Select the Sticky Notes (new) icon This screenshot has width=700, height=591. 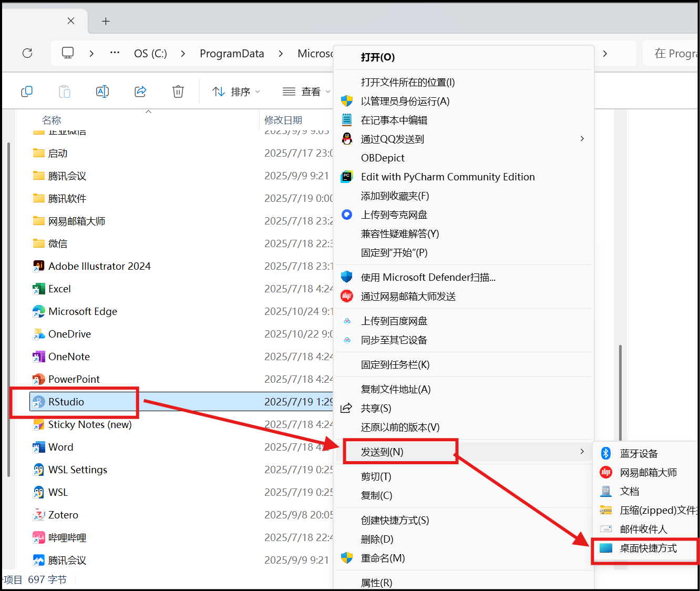[x=38, y=424]
